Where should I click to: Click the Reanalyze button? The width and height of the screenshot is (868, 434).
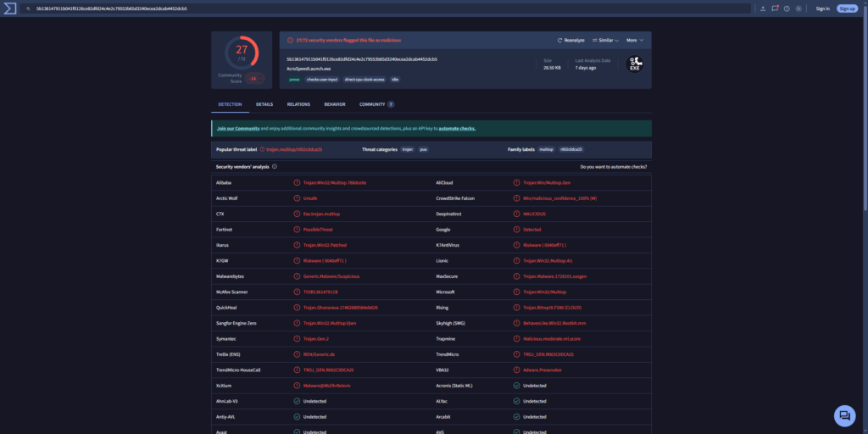coord(570,41)
